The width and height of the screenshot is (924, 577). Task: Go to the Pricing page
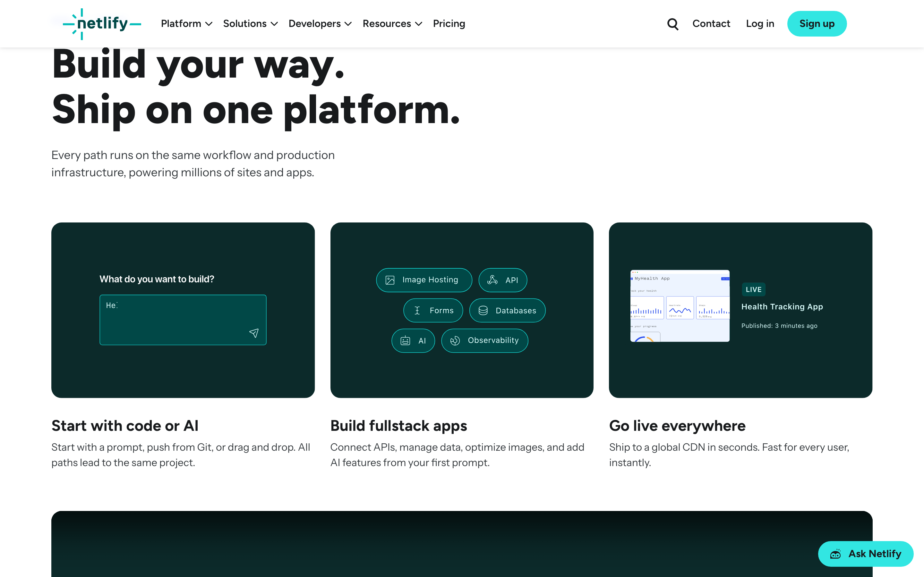tap(449, 24)
